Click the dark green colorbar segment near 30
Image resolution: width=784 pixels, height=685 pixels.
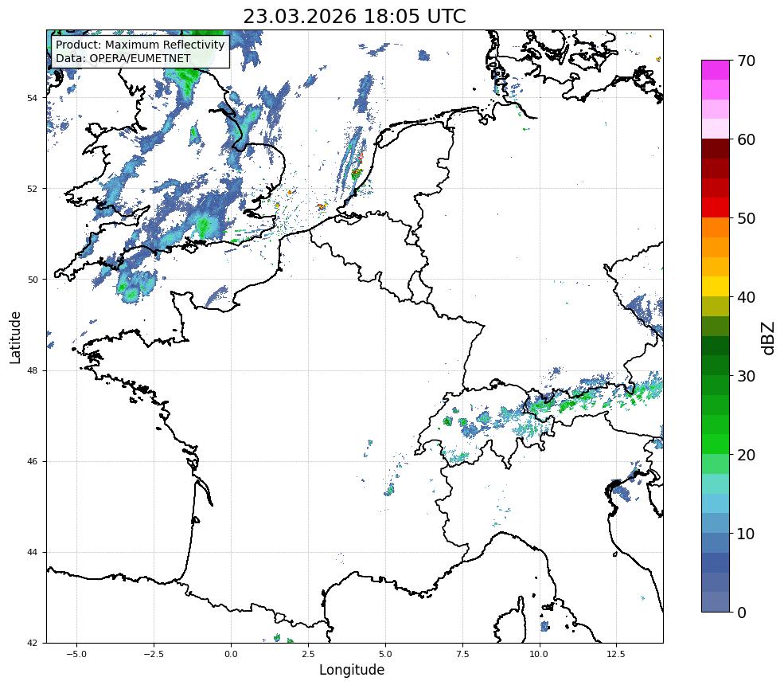click(x=716, y=366)
